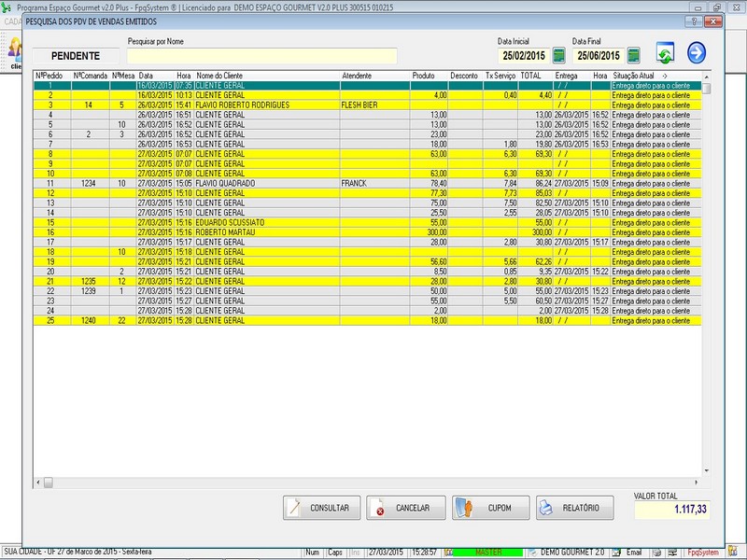Image resolution: width=747 pixels, height=560 pixels.
Task: Select row with EDUARDO SCUSSIATO
Action: point(367,222)
